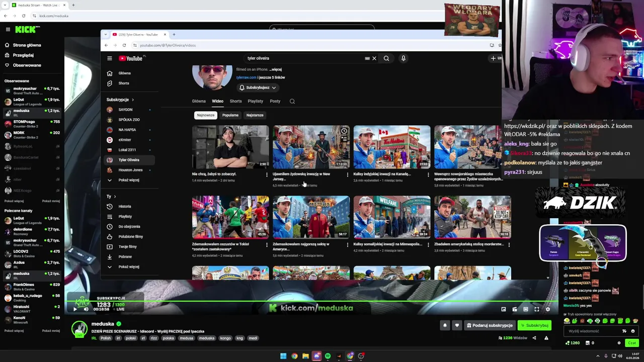This screenshot has height=362, width=644.
Task: Open the mokrysuchar followed channel
Action: (32, 90)
